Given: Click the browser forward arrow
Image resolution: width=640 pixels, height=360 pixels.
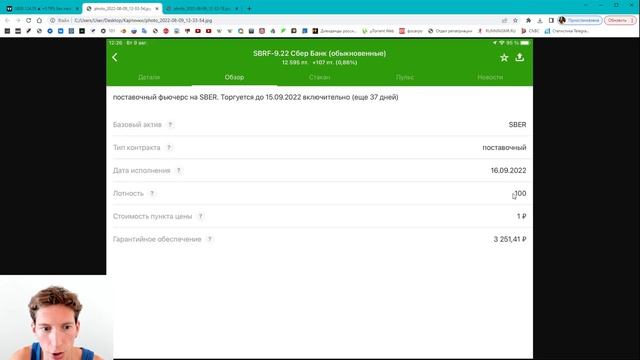Looking at the screenshot, I should 18,20.
